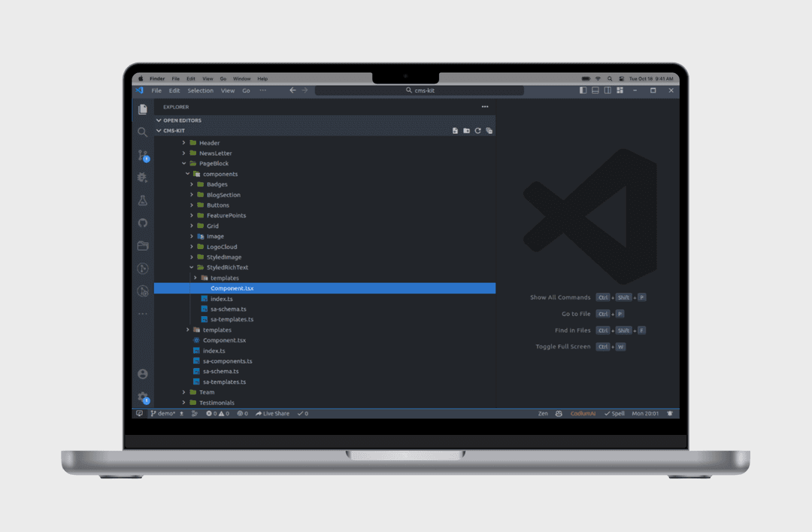Open the Testing flask view

coord(142,200)
